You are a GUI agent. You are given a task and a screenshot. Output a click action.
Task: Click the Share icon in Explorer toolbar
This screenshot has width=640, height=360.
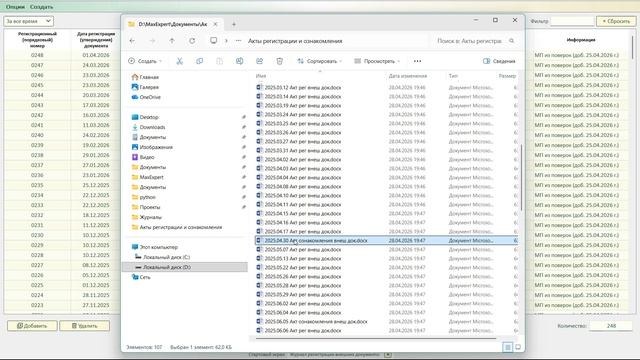260,61
